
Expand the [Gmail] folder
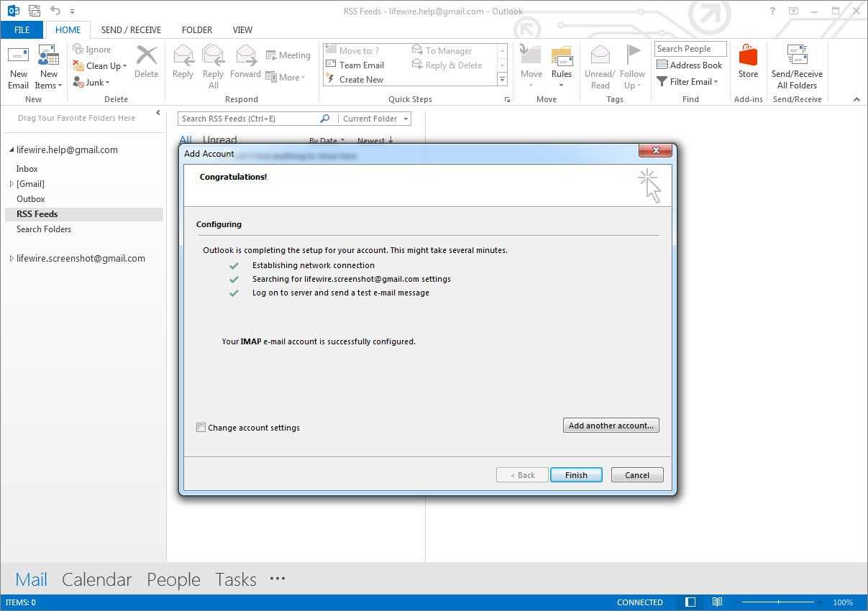(12, 184)
